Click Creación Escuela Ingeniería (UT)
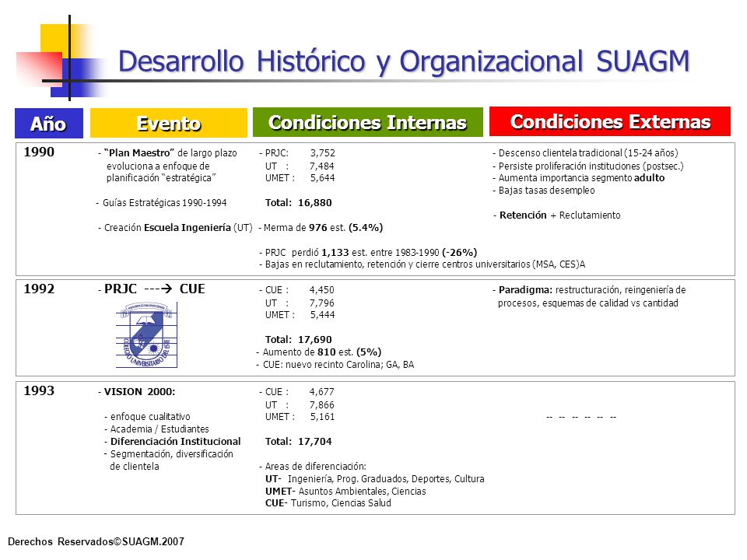Image resolution: width=747 pixels, height=560 pixels. click(175, 228)
